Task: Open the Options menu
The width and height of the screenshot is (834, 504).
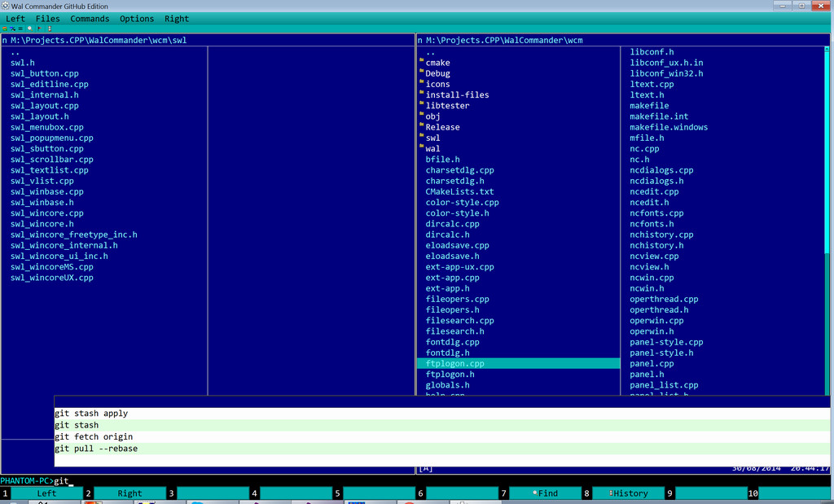Action: point(137,19)
